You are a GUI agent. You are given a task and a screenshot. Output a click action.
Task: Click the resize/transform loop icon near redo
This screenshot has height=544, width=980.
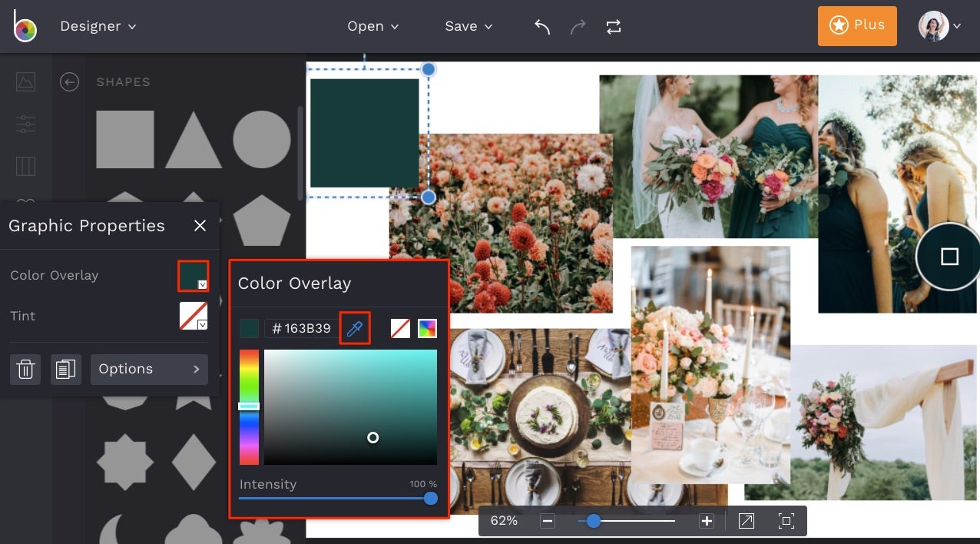tap(613, 26)
